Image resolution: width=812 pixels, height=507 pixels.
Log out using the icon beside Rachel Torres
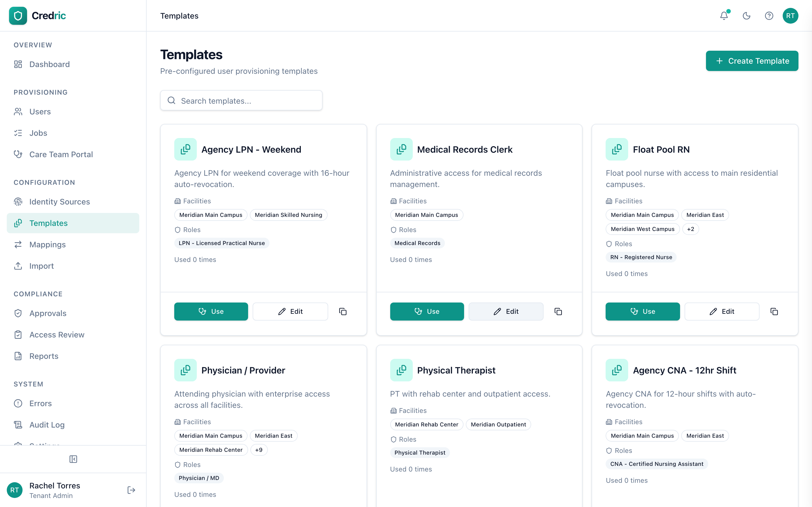131,490
